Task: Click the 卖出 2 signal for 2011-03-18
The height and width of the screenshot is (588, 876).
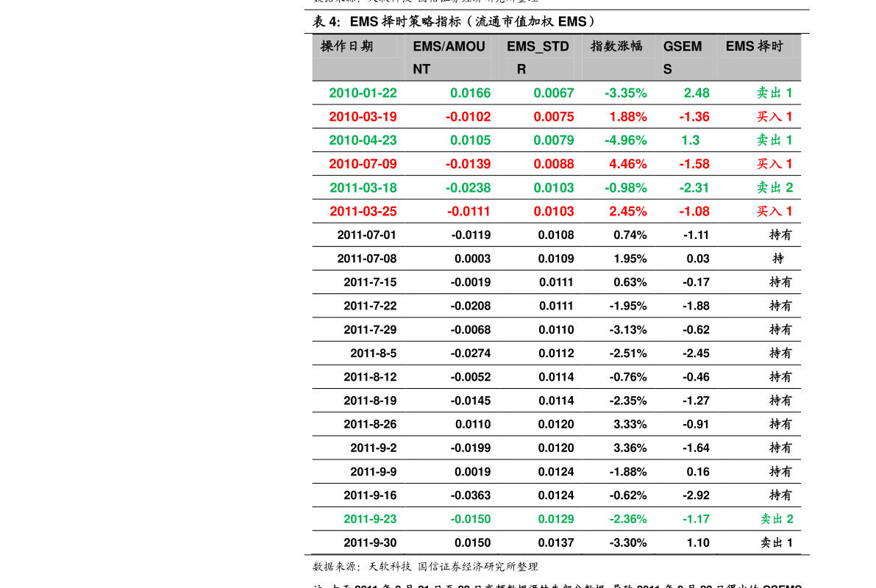Action: [774, 187]
